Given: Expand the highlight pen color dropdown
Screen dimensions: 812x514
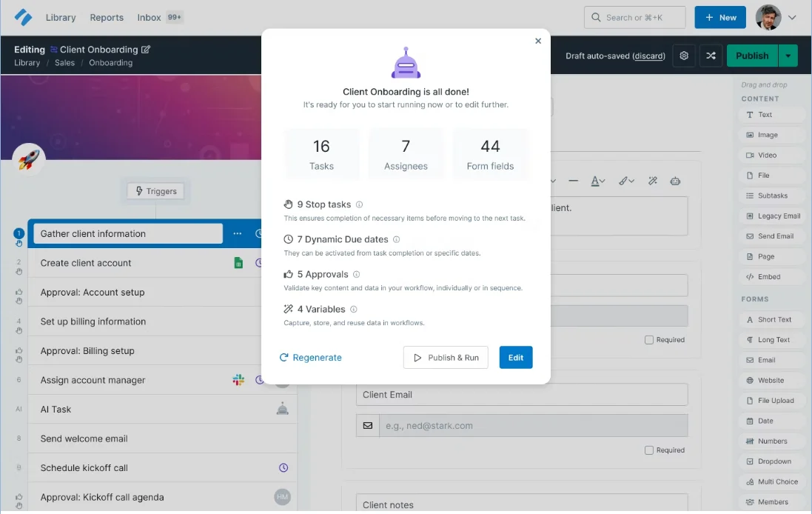Looking at the screenshot, I should [x=632, y=181].
